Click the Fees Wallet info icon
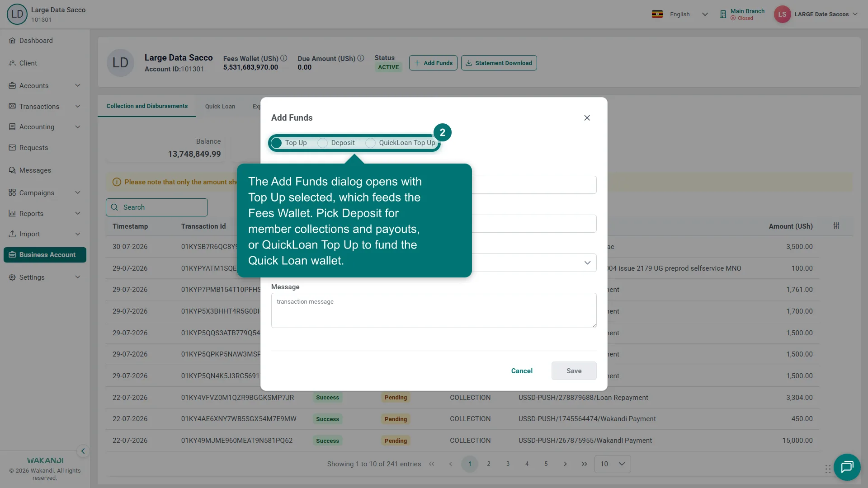This screenshot has width=868, height=488. (284, 58)
